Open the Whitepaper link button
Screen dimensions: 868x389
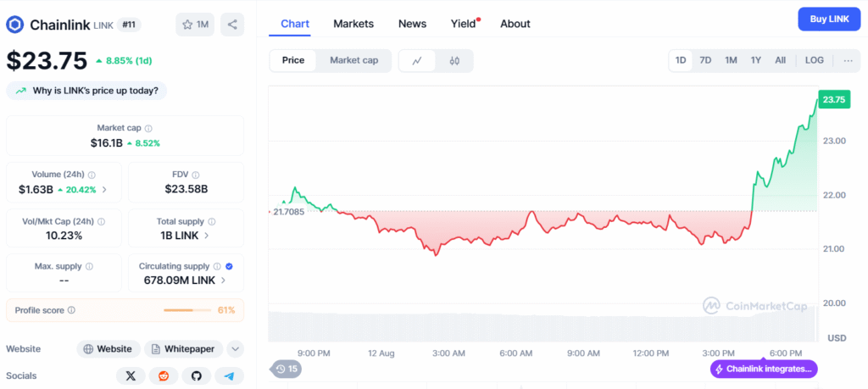click(x=184, y=349)
